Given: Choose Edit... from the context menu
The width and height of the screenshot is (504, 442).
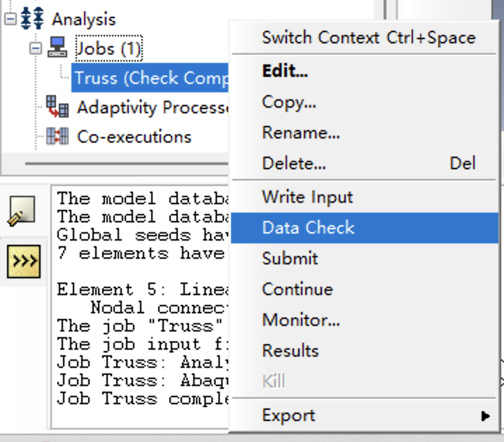Looking at the screenshot, I should 284,71.
